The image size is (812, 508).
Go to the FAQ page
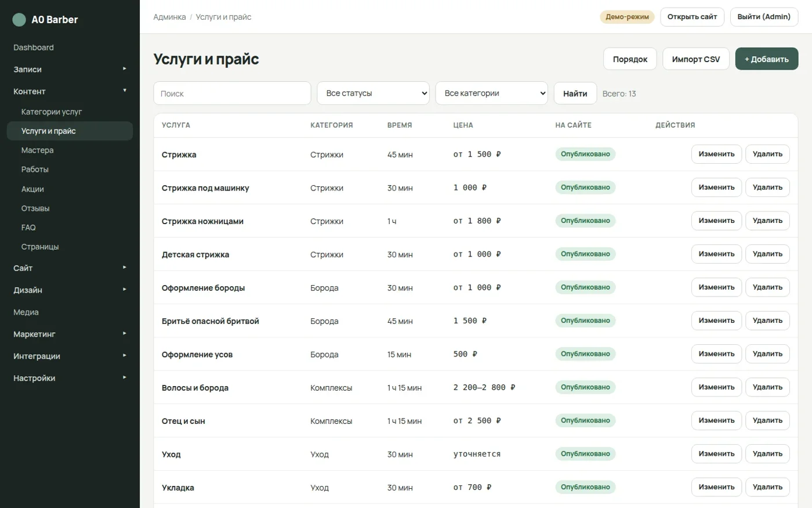point(70,228)
